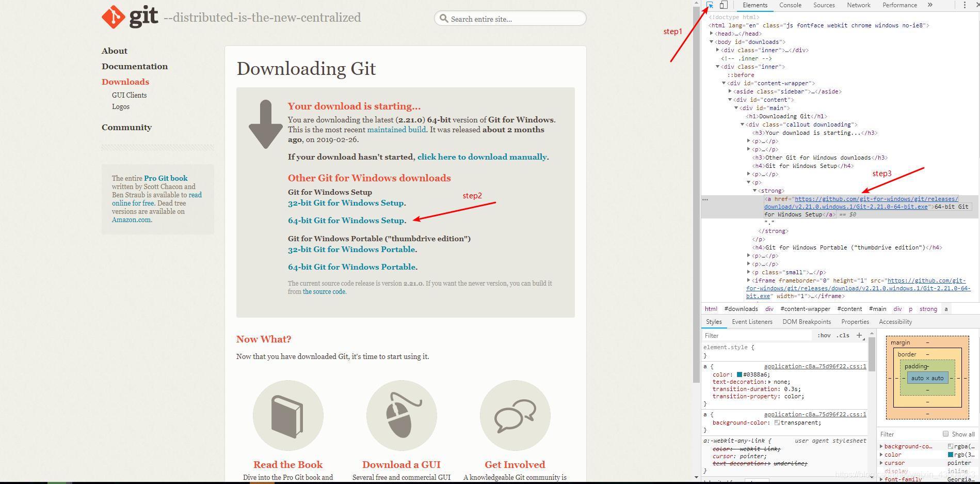Open the DevTools customize menu (three dots)
Image resolution: width=980 pixels, height=484 pixels.
point(965,5)
